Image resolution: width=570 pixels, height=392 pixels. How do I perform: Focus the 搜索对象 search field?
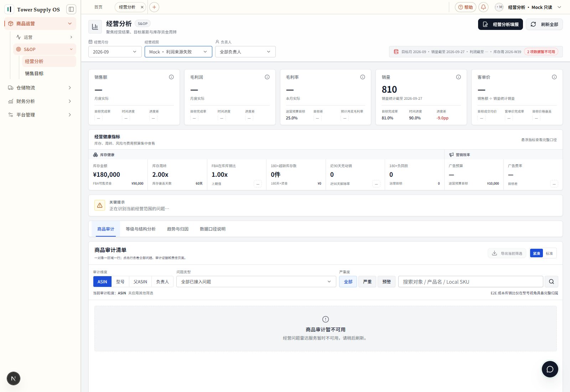coord(471,282)
